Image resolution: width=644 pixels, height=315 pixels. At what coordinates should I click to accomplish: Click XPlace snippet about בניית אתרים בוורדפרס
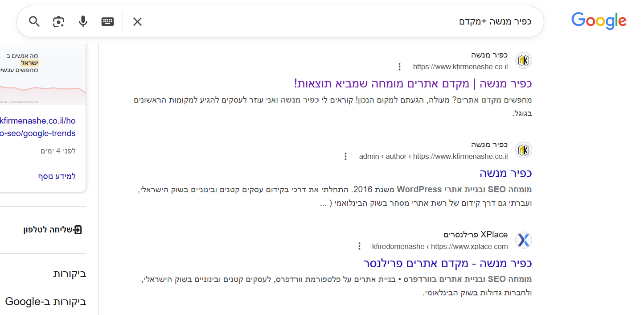(x=337, y=286)
